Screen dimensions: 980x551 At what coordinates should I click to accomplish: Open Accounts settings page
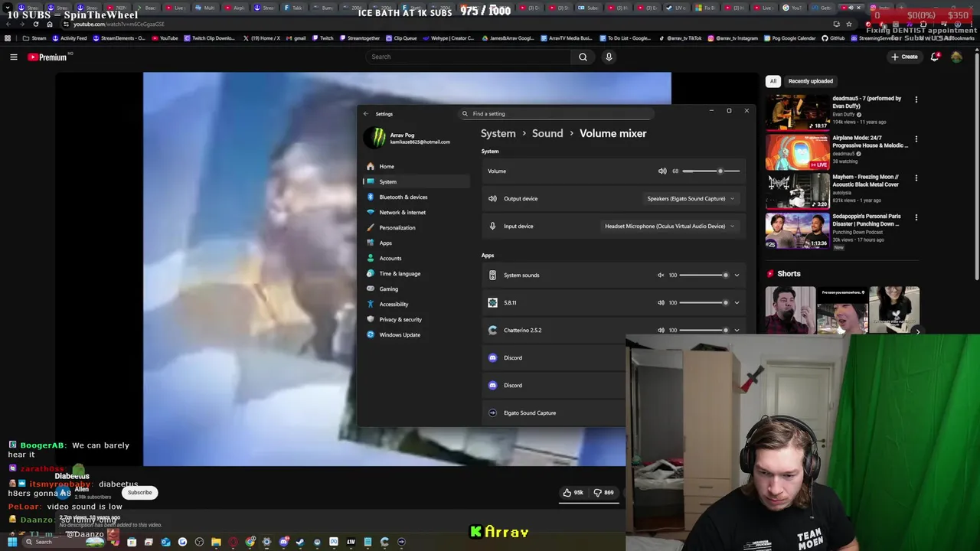click(416, 258)
